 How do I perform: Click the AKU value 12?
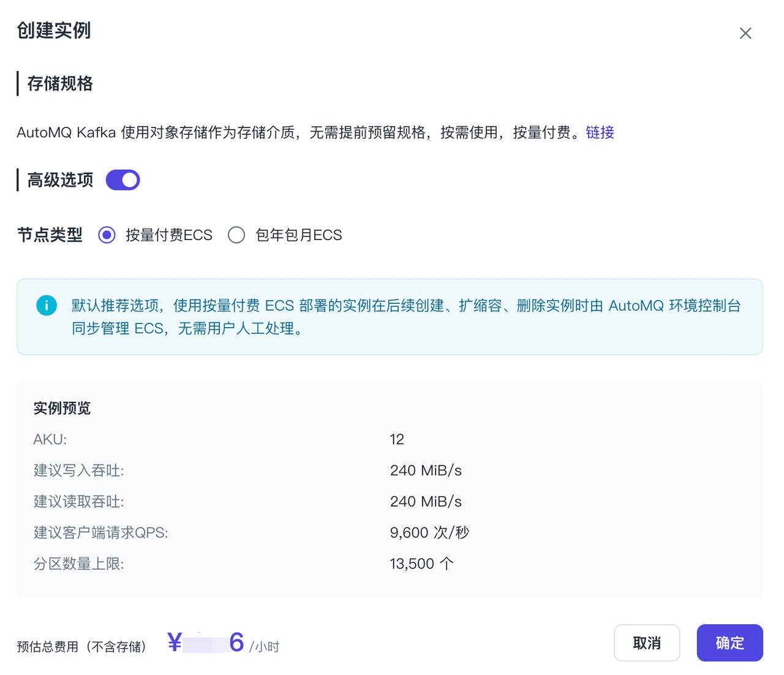(397, 439)
